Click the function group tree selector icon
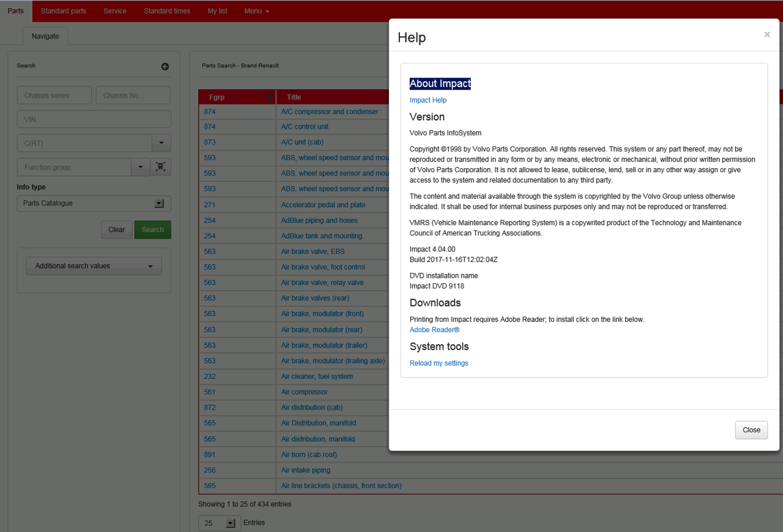The image size is (783, 532). pos(161,167)
